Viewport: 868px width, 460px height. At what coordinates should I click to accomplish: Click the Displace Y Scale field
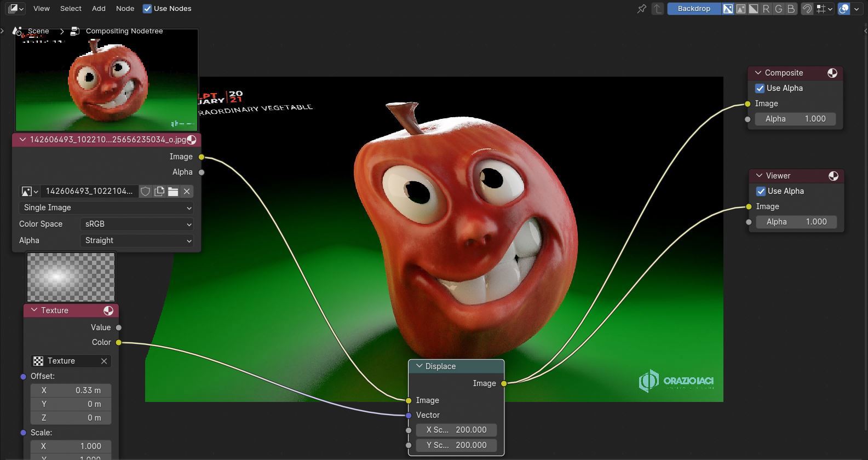(456, 445)
